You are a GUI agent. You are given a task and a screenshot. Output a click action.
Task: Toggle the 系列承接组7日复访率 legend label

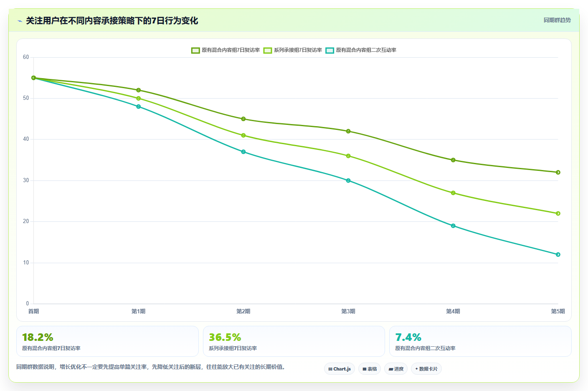pyautogui.click(x=298, y=50)
